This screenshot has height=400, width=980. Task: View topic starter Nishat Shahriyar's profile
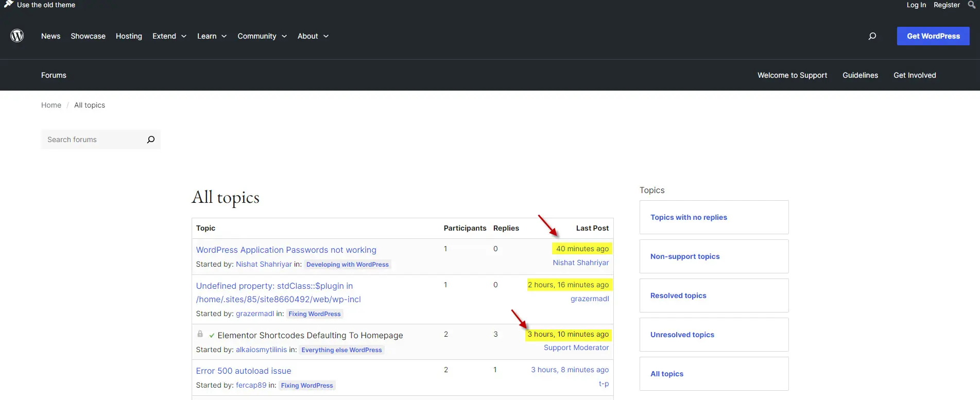point(264,264)
